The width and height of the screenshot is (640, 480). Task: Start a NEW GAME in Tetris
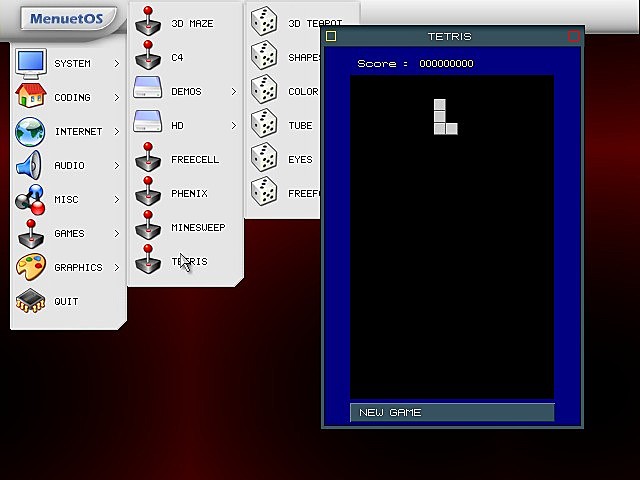[452, 412]
